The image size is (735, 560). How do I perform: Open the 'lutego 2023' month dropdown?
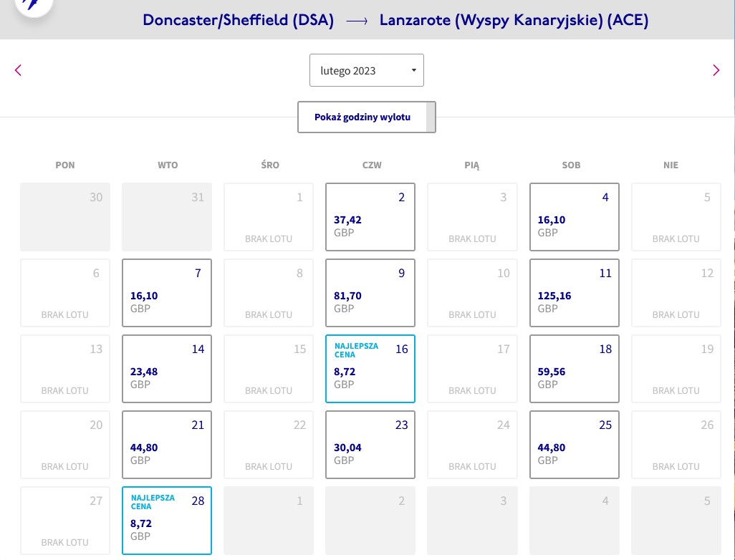click(x=367, y=70)
